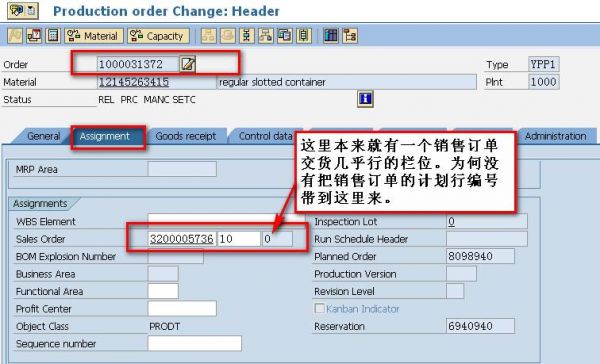Open the Inspection Lot link value 0
Image resolution: width=600 pixels, height=364 pixels.
[x=452, y=222]
